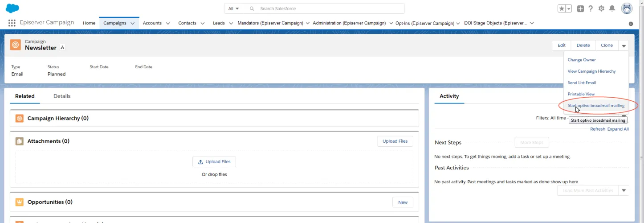
Task: Click the More Steps button
Action: pyautogui.click(x=532, y=143)
